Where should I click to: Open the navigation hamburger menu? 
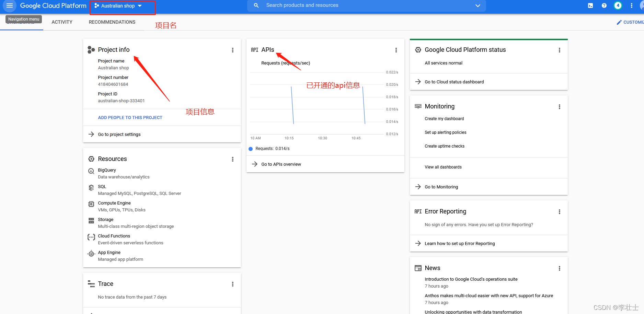(10, 5)
